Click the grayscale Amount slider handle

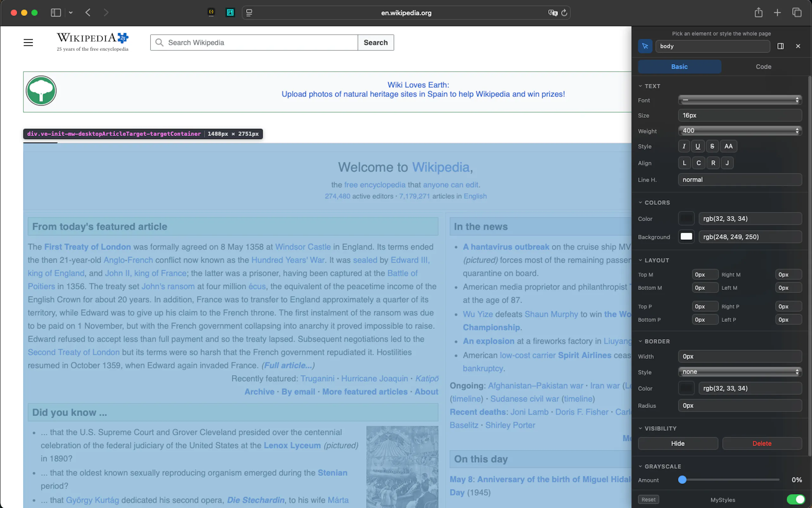(x=682, y=480)
